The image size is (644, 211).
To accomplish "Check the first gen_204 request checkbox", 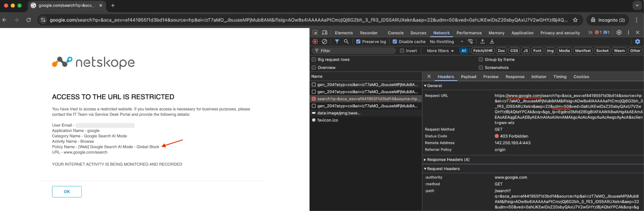I will pos(314,85).
